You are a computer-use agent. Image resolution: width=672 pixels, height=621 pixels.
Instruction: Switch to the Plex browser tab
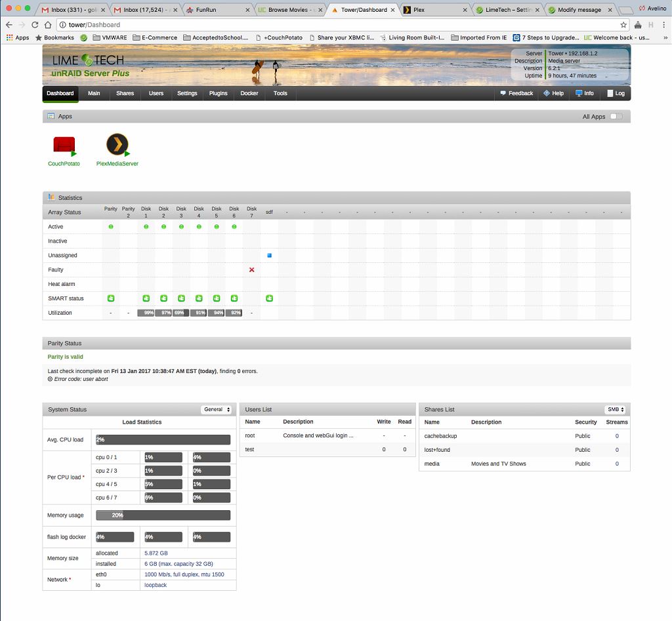point(434,10)
